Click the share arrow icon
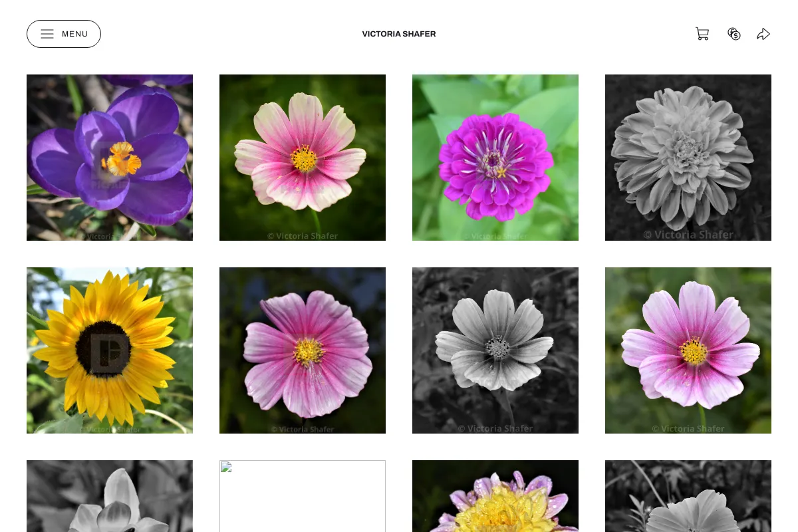The width and height of the screenshot is (798, 532). tap(763, 34)
